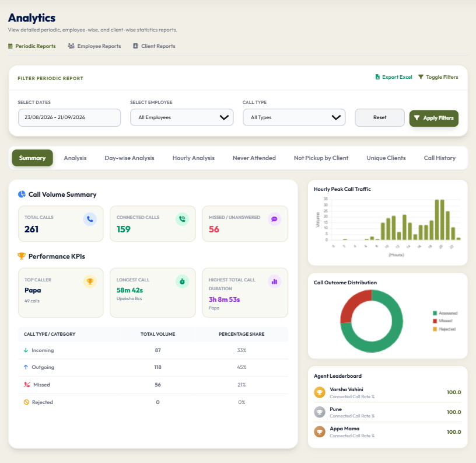Image resolution: width=476 pixels, height=463 pixels.
Task: Click the Outgoing up-arrow icon
Action: click(26, 367)
